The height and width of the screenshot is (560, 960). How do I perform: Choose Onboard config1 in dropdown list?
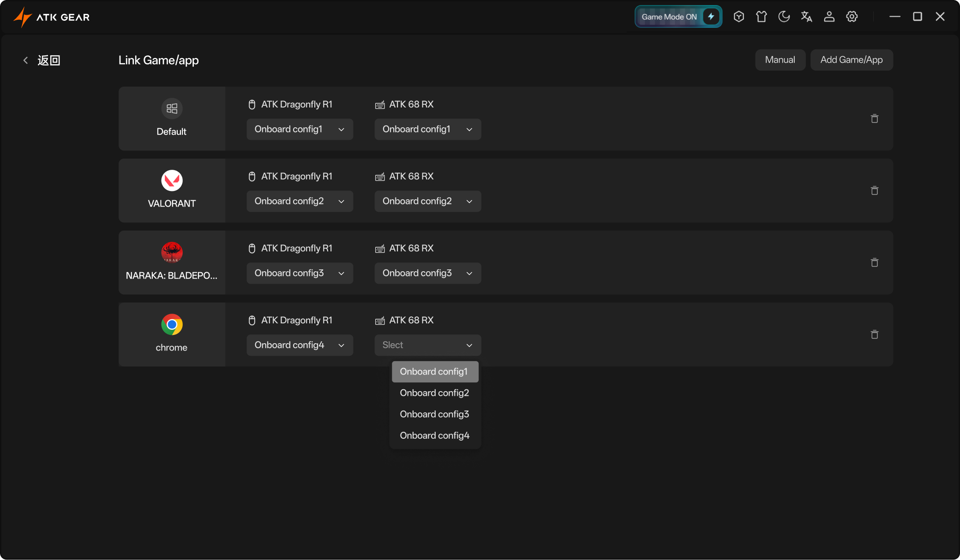coord(434,372)
